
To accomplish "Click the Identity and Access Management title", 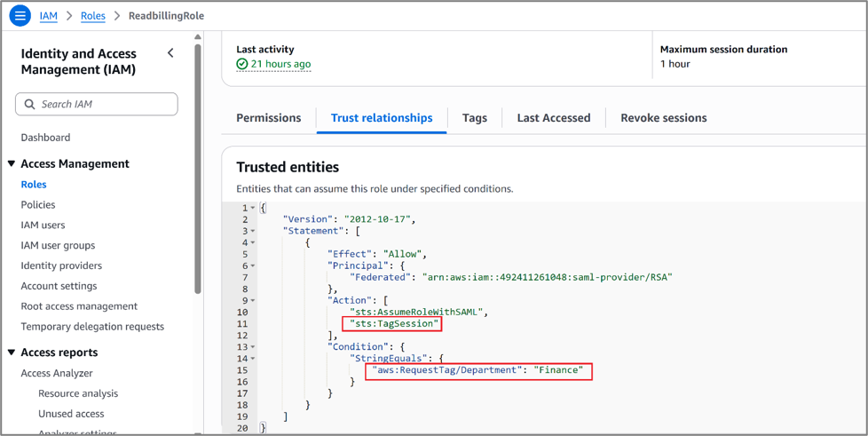I will (x=78, y=61).
